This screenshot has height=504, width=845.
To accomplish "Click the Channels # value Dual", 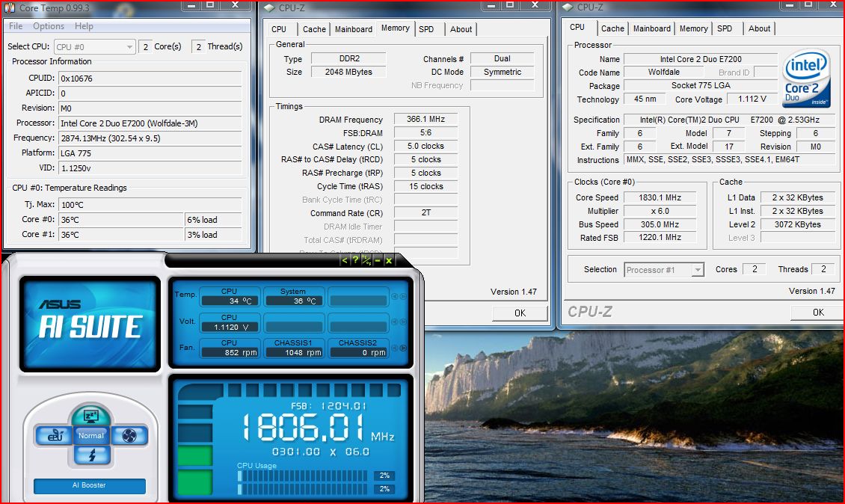I will point(503,59).
